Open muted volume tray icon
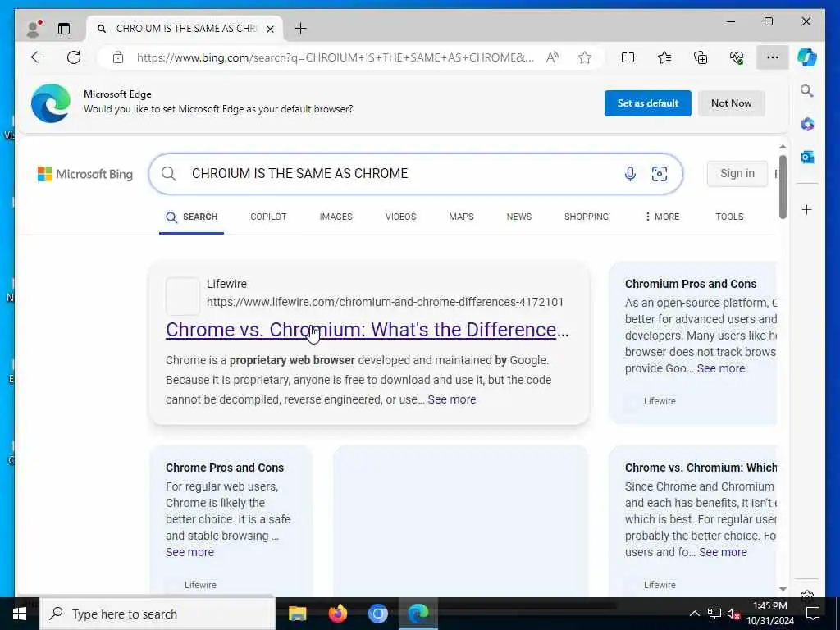Image resolution: width=840 pixels, height=630 pixels. pos(733,614)
